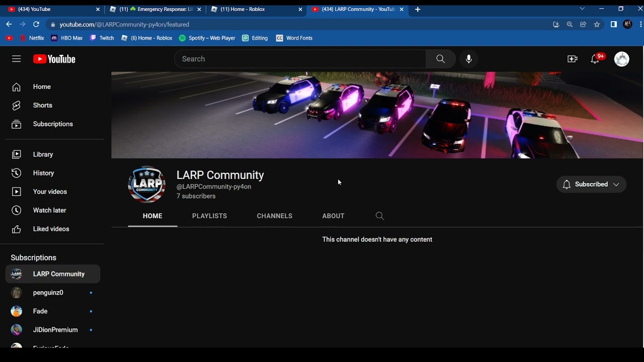Screen dimensions: 644x362
Task: Open Subscriptions in the sidebar
Action: click(x=53, y=124)
